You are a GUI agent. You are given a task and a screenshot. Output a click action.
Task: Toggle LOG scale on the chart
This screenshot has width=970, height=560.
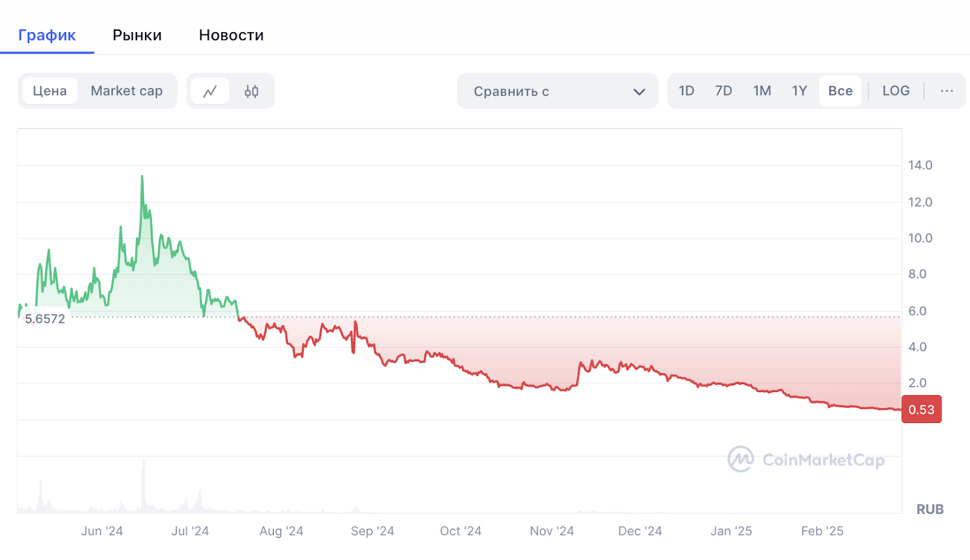coord(895,91)
